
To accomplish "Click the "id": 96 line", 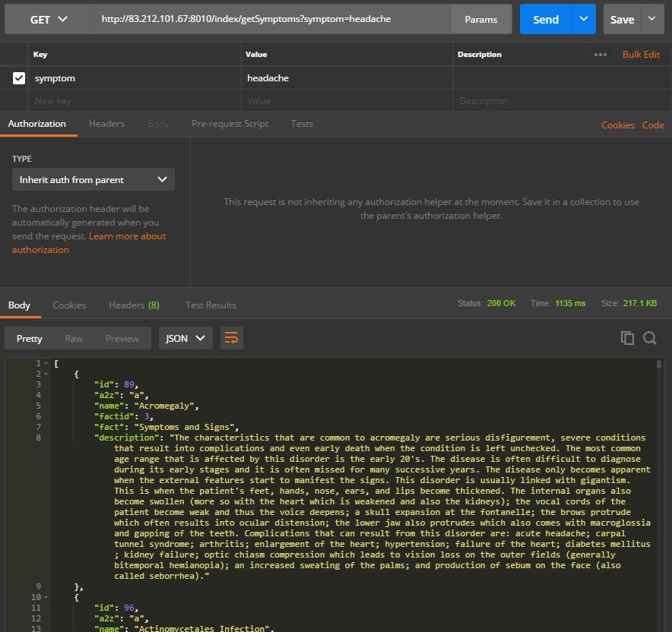I will tap(116, 608).
